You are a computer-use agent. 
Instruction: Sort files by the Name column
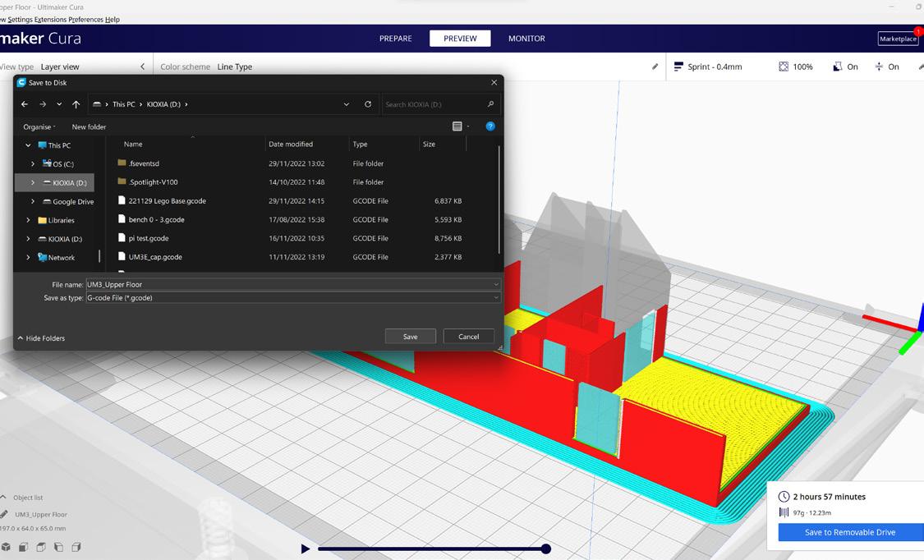133,144
